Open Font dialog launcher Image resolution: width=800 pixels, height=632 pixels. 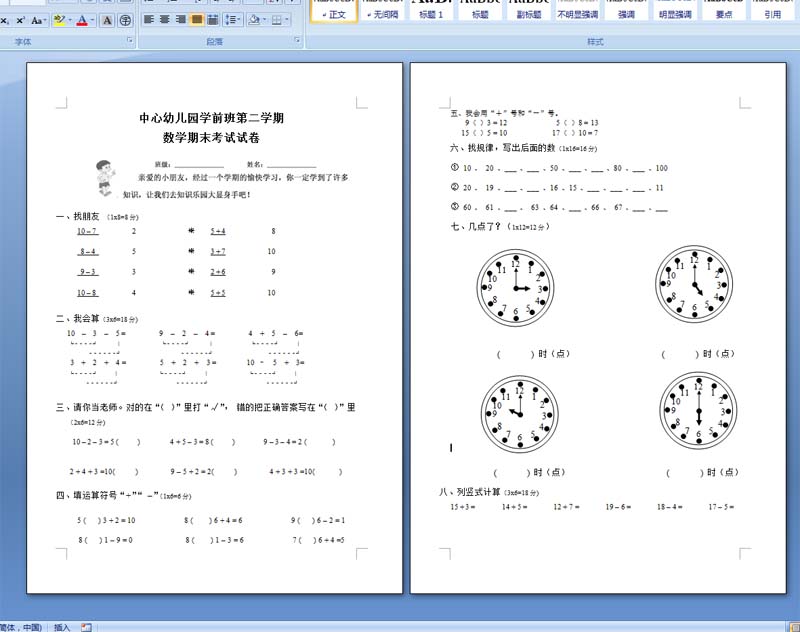130,40
